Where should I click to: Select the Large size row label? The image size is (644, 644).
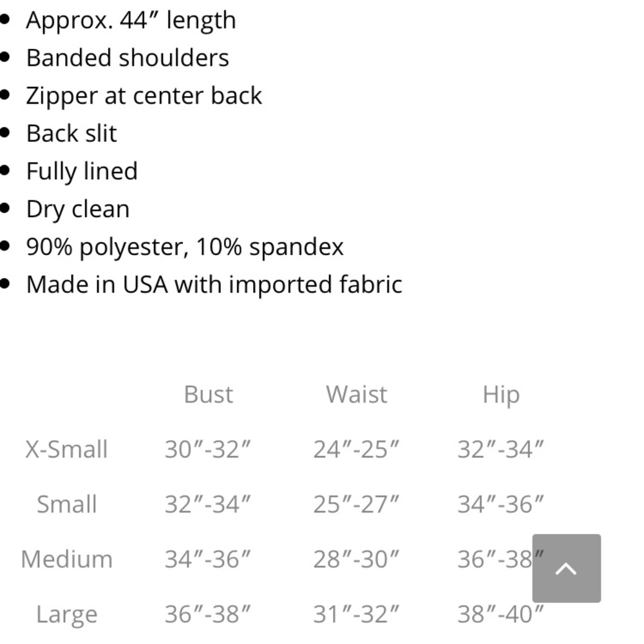[x=66, y=614]
